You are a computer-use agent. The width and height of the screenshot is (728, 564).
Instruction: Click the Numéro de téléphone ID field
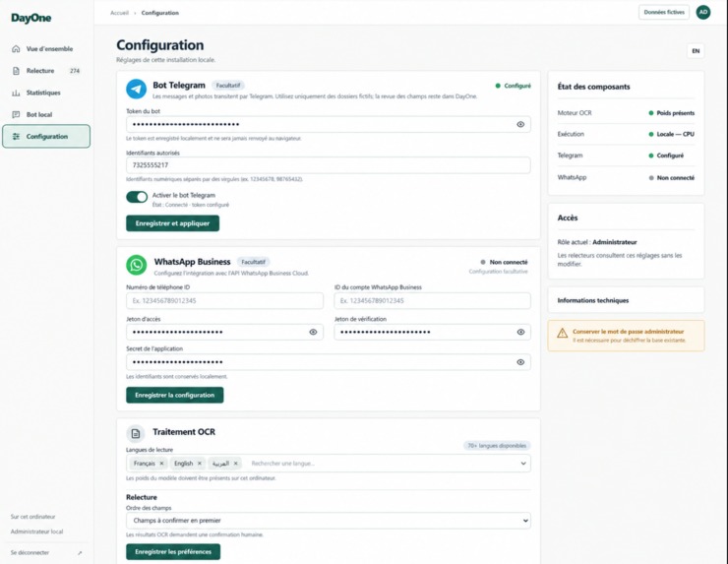224,300
